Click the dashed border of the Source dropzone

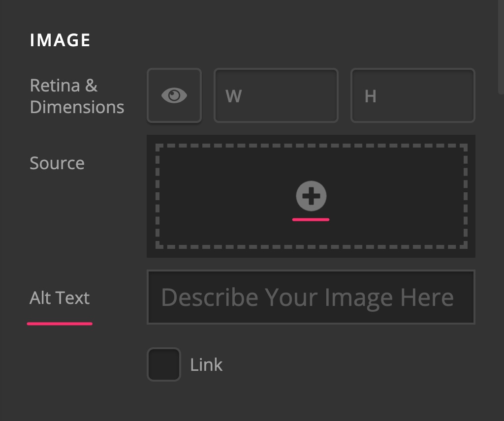(311, 146)
